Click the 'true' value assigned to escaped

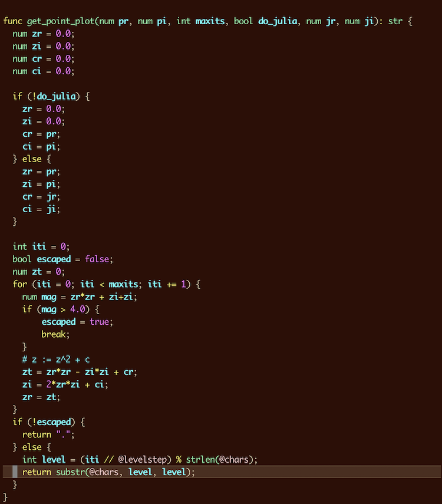click(99, 322)
